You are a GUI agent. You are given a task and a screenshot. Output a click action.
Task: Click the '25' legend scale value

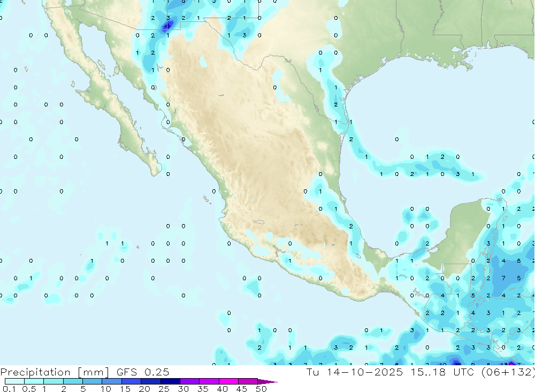(x=164, y=389)
